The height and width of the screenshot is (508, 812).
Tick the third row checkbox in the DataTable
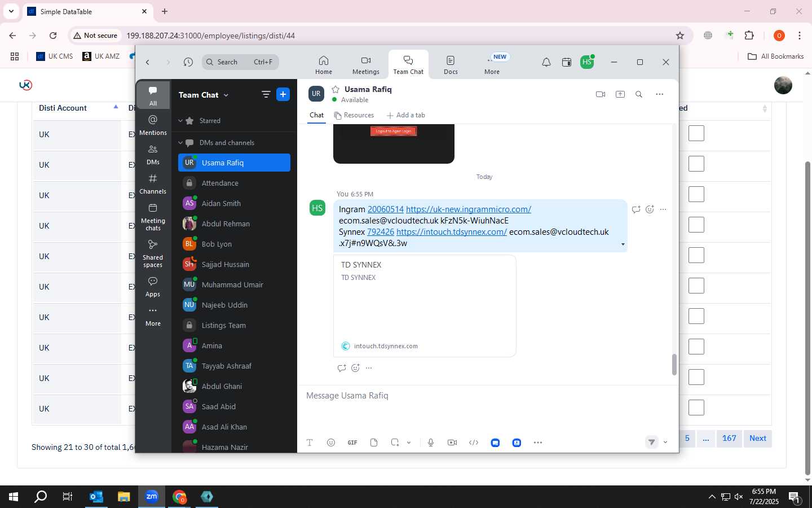(696, 195)
